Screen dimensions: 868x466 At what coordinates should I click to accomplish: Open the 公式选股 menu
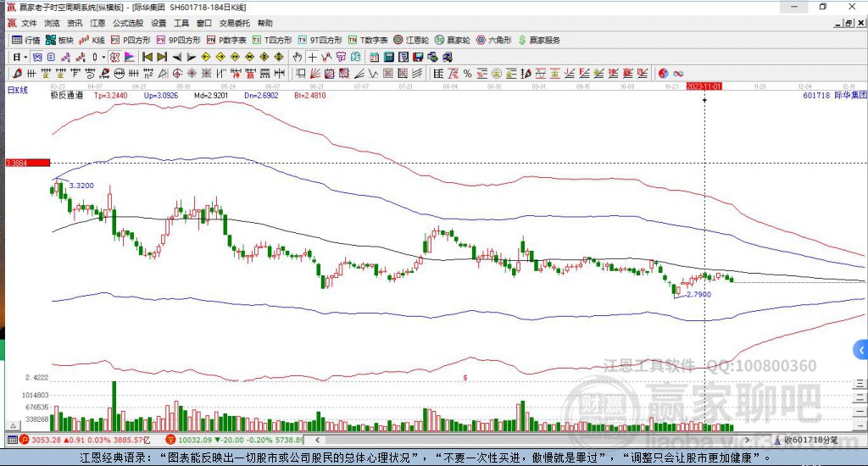128,23
